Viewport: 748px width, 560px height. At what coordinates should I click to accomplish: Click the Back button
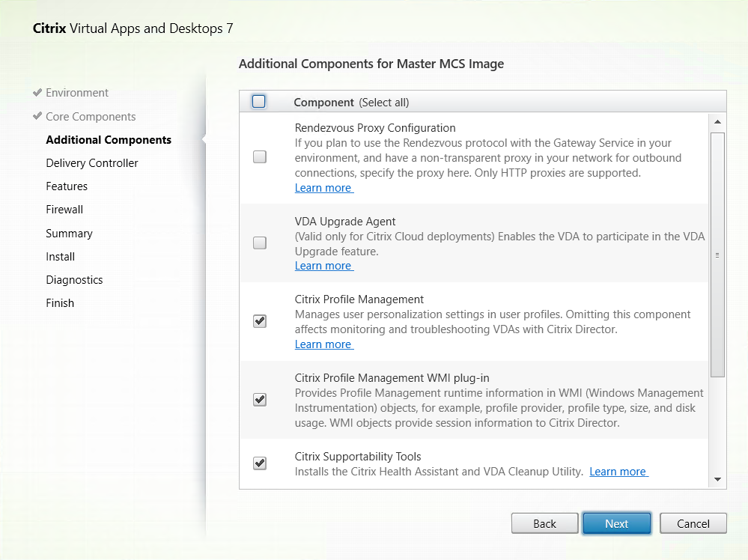click(x=544, y=524)
